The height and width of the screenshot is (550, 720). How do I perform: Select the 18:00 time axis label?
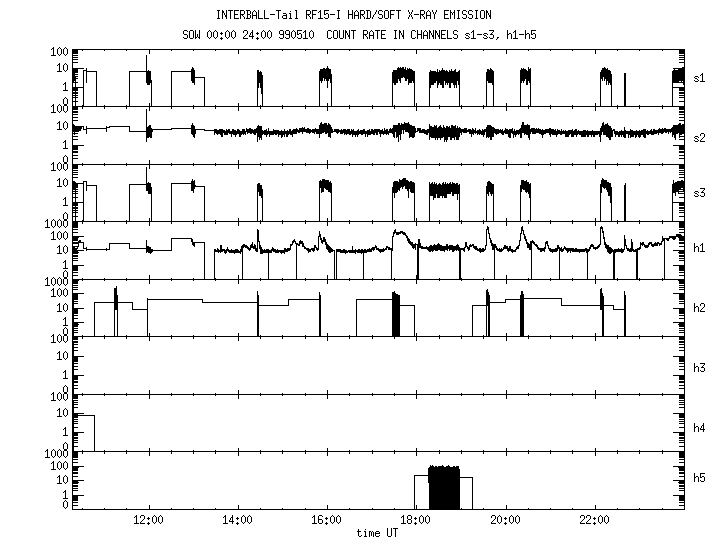pos(416,521)
